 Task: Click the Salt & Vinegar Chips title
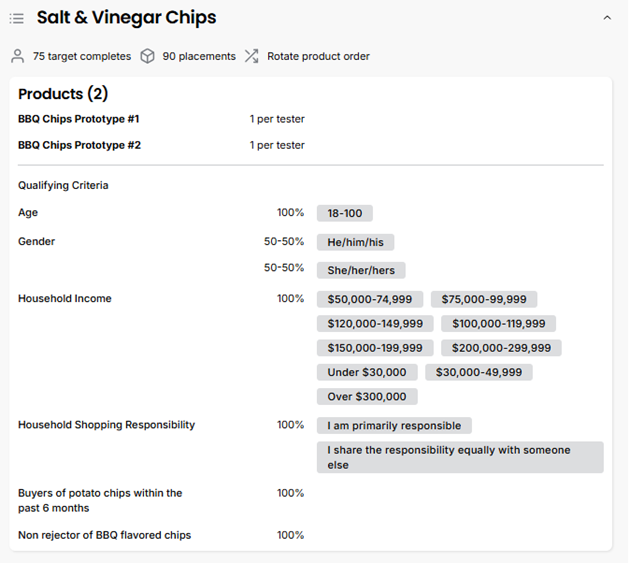[x=126, y=18]
